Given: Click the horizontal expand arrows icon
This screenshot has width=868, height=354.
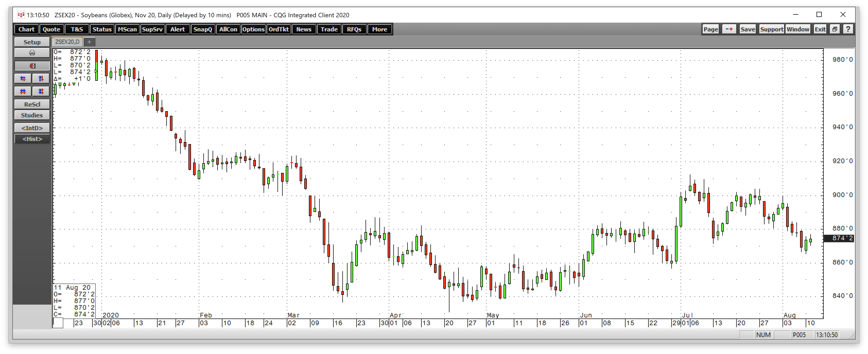Looking at the screenshot, I should 23,78.
